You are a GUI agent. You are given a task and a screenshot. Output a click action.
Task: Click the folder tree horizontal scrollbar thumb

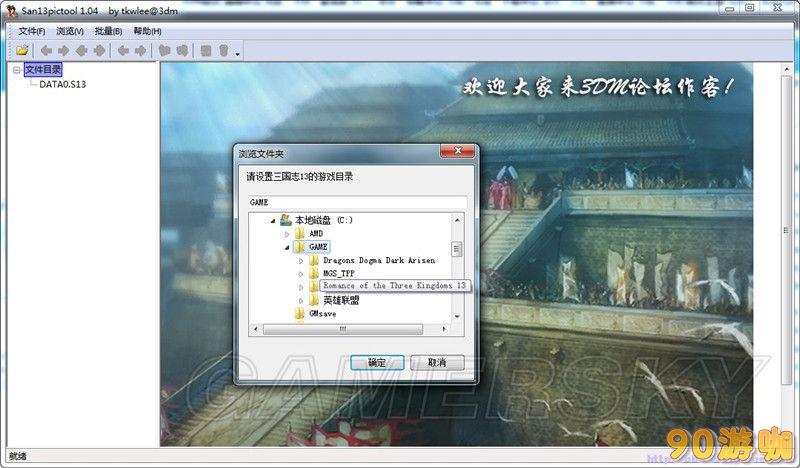click(x=343, y=329)
